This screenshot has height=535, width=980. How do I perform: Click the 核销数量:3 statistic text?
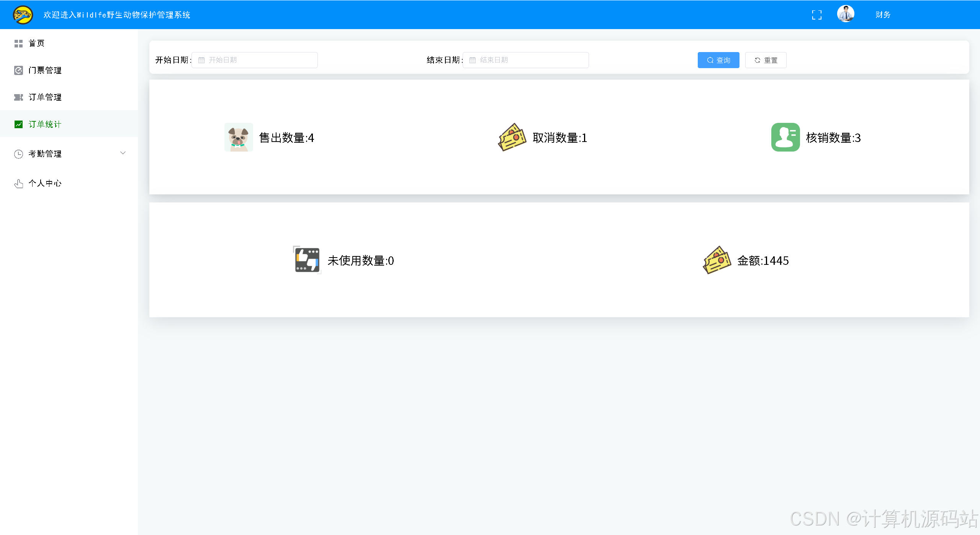pyautogui.click(x=833, y=138)
